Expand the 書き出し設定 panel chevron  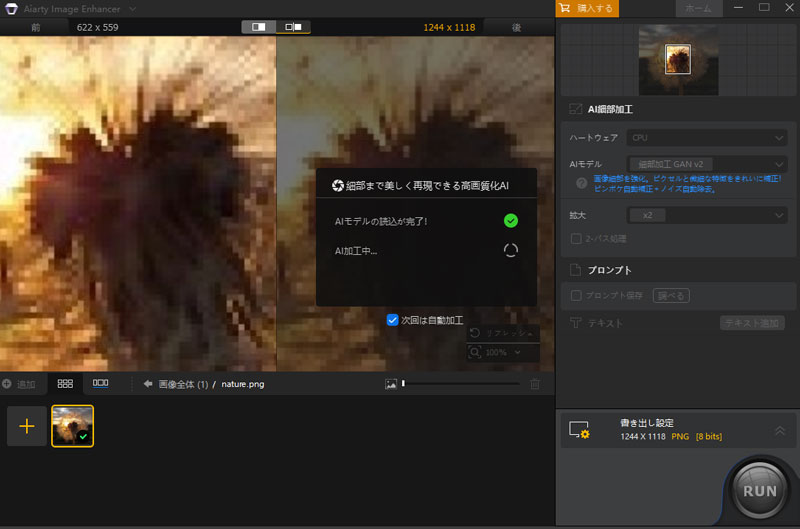[x=779, y=430]
